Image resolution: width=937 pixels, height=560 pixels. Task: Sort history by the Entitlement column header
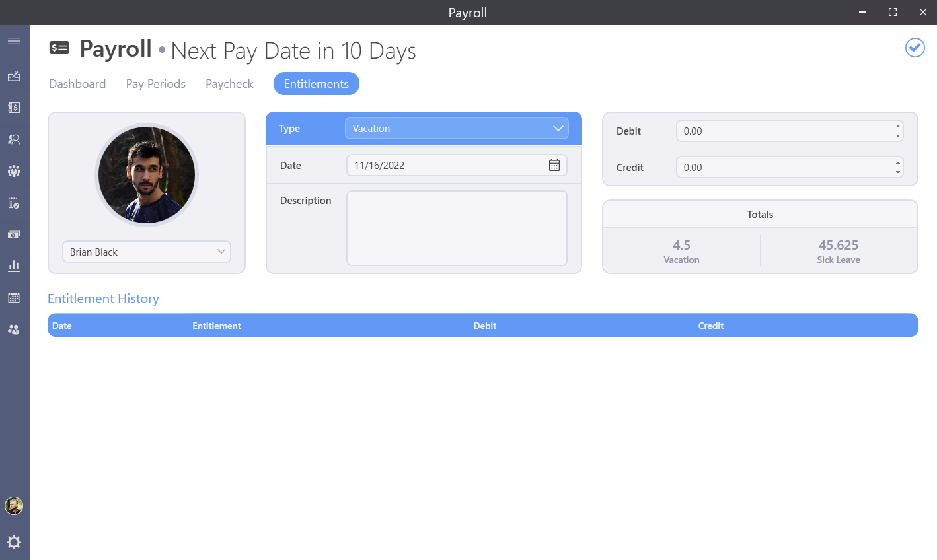pos(217,326)
